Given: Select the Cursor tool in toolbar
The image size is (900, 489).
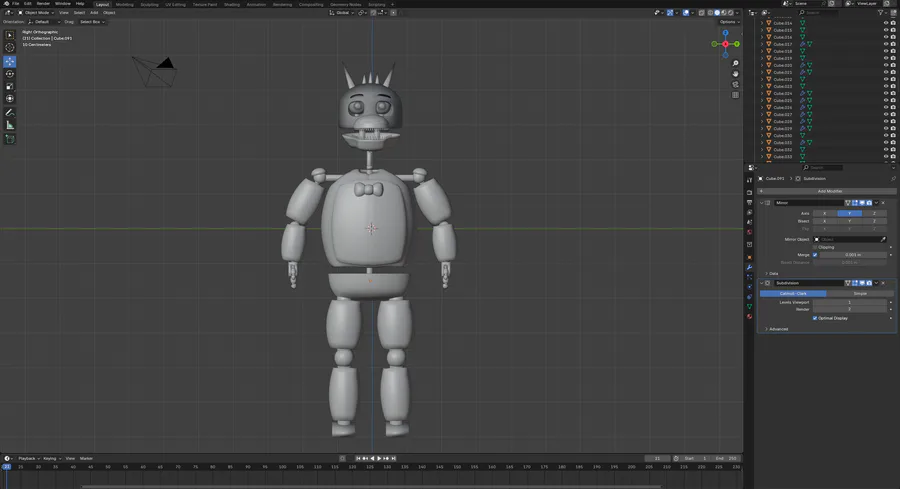Looking at the screenshot, I should click(x=10, y=48).
